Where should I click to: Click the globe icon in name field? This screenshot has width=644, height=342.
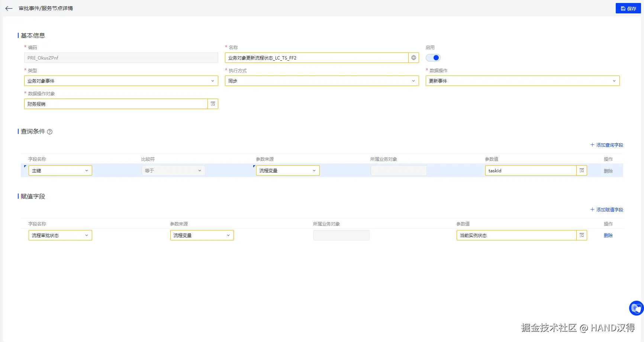[413, 58]
